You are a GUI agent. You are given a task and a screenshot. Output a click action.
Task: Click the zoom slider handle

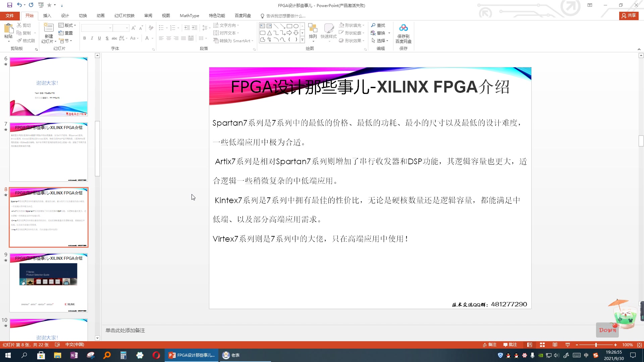pos(596,345)
